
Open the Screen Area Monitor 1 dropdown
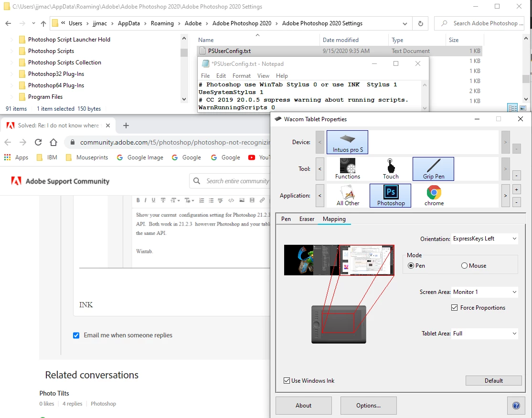coord(485,292)
